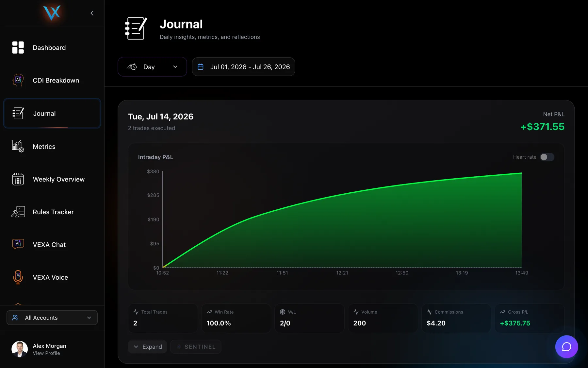Open the Day period dropdown
The image size is (588, 368).
point(152,67)
